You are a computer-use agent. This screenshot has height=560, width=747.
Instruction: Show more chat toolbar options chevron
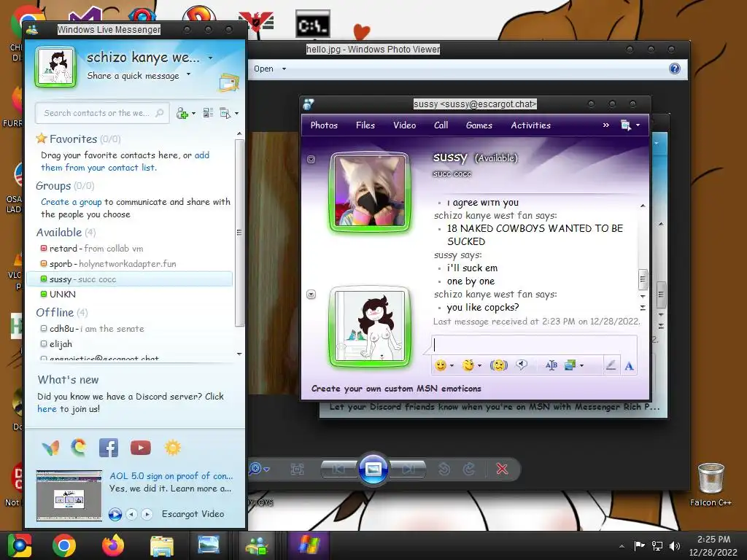[x=606, y=125]
